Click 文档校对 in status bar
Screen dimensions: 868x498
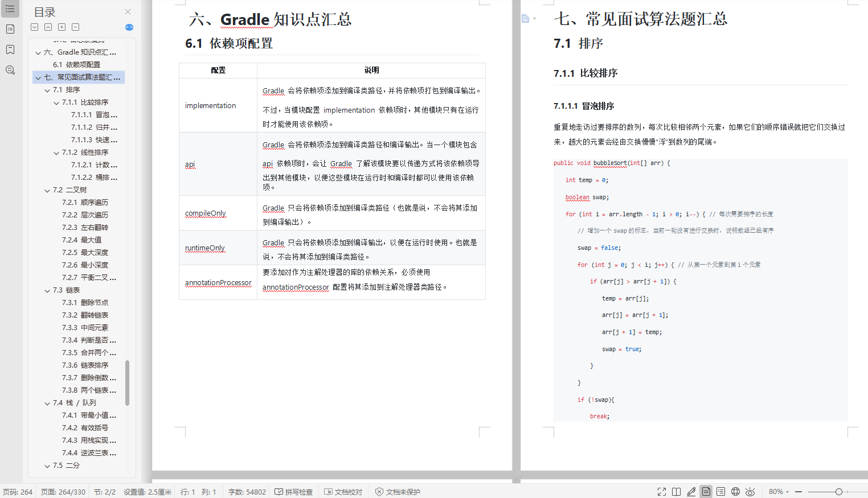(x=343, y=492)
